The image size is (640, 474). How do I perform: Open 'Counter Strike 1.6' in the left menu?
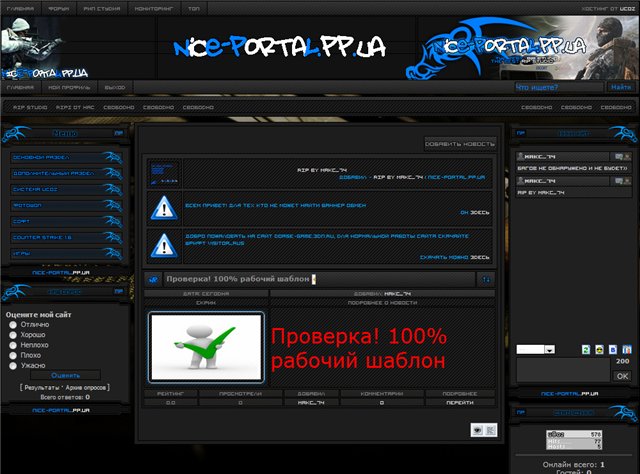point(66,237)
